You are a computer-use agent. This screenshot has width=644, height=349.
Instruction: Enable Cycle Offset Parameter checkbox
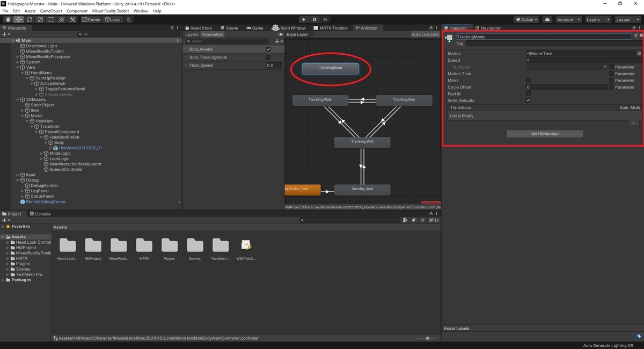tap(611, 87)
